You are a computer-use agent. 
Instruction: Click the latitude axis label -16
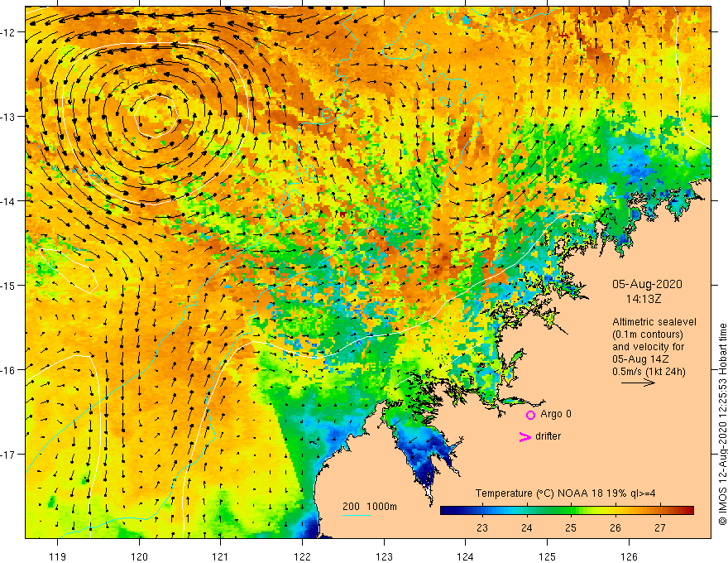click(x=8, y=370)
